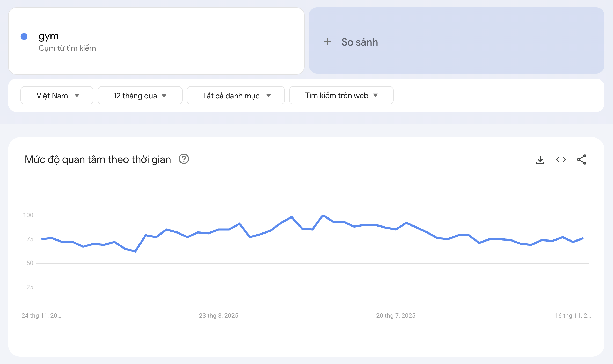This screenshot has height=364, width=613.
Task: Click the 23 thg 3, 2025 axis label
Action: (218, 316)
